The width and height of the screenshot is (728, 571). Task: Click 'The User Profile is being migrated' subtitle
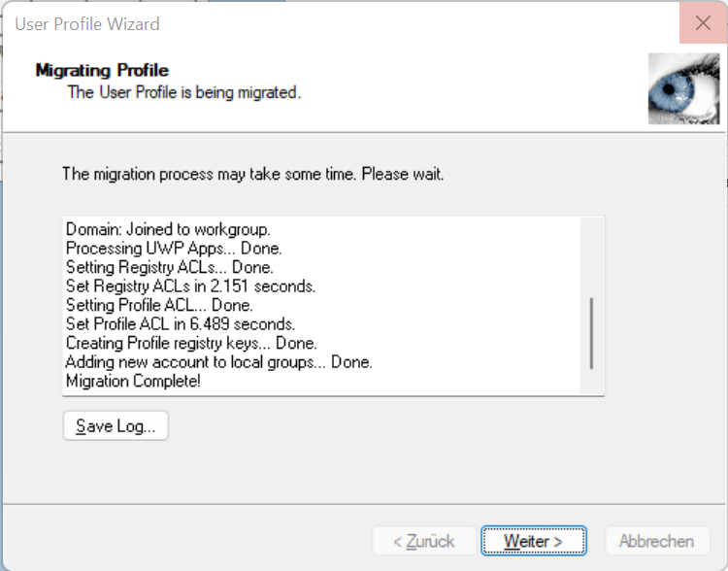[183, 92]
